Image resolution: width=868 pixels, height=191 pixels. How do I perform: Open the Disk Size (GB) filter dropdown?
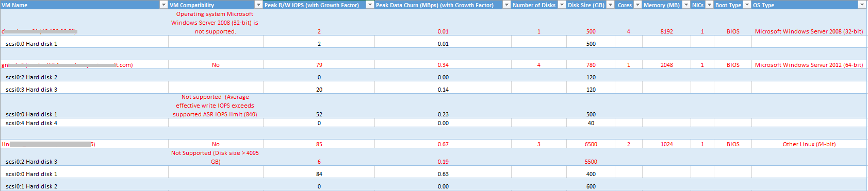[611, 5]
